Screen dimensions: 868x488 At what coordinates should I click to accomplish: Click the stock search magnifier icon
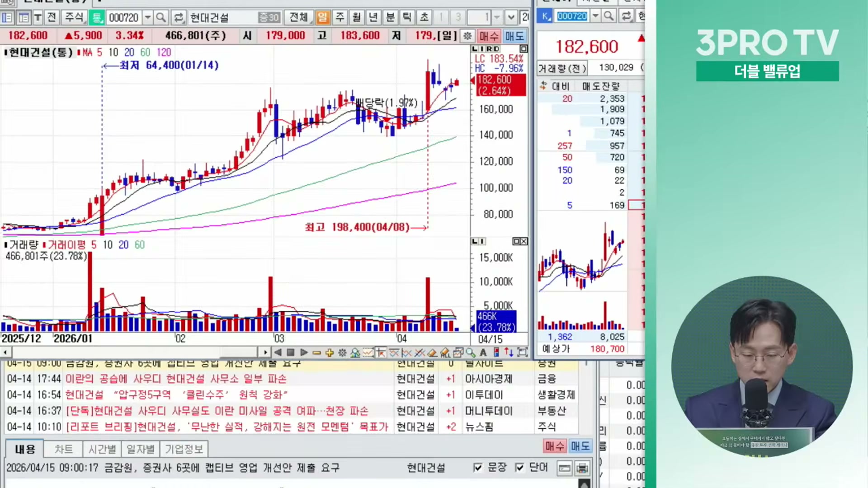point(160,18)
